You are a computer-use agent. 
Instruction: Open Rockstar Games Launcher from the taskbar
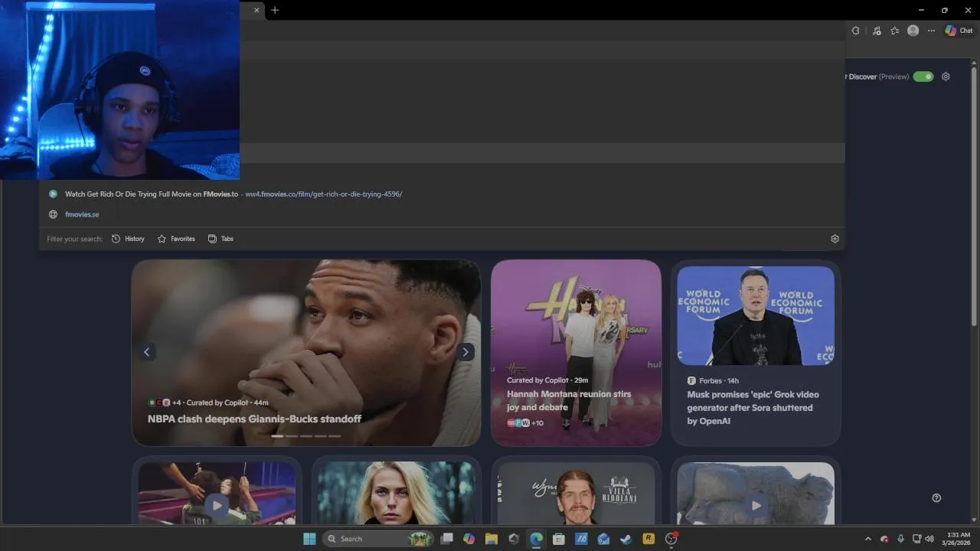tap(648, 539)
